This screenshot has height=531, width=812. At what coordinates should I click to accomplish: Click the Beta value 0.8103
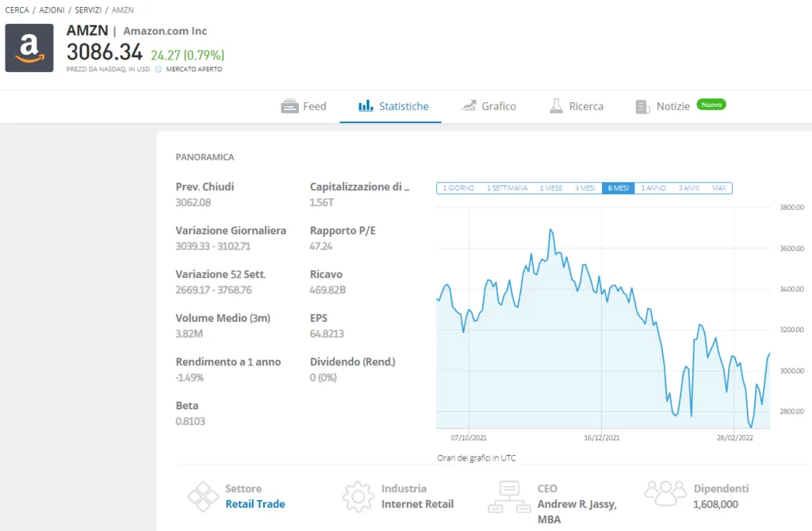coord(190,422)
